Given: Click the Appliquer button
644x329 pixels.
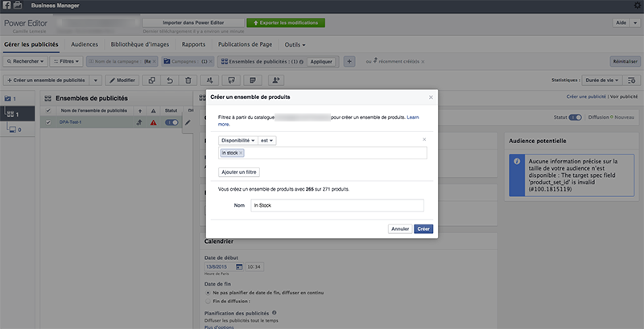Looking at the screenshot, I should click(321, 61).
